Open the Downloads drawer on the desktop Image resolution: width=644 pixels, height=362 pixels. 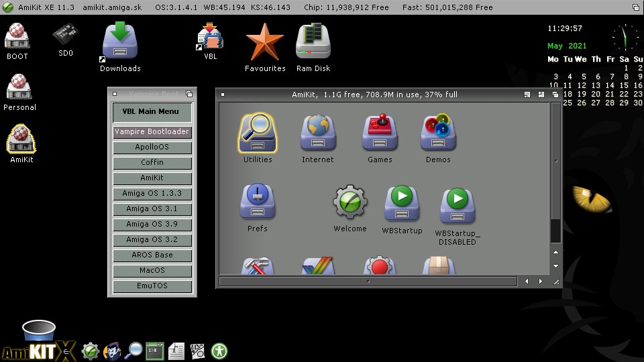120,41
